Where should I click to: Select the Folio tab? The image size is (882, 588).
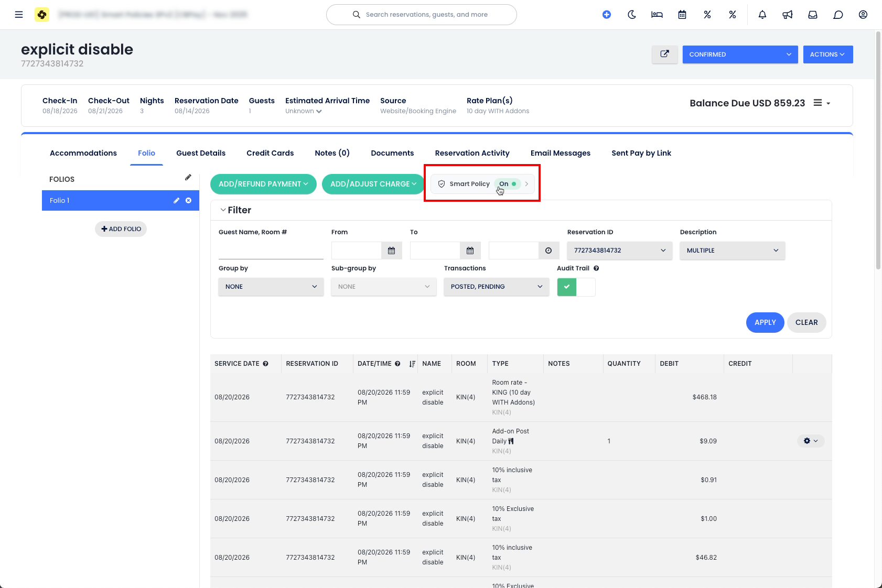pos(146,153)
